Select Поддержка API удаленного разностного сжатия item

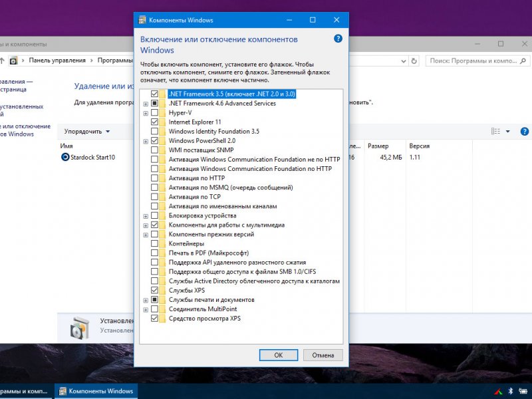coord(237,262)
